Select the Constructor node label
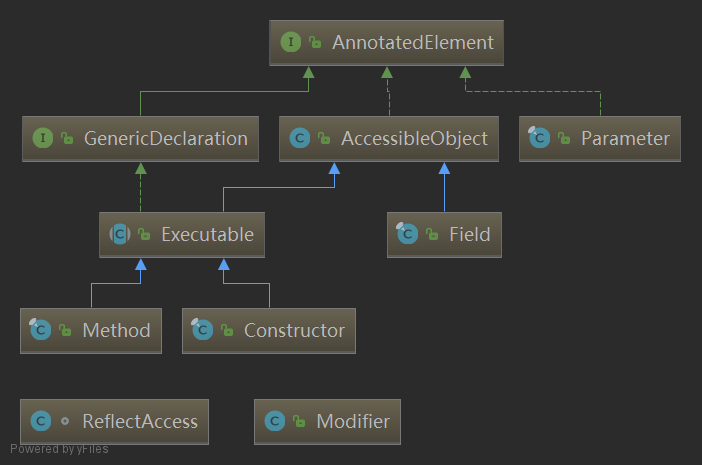 [294, 331]
